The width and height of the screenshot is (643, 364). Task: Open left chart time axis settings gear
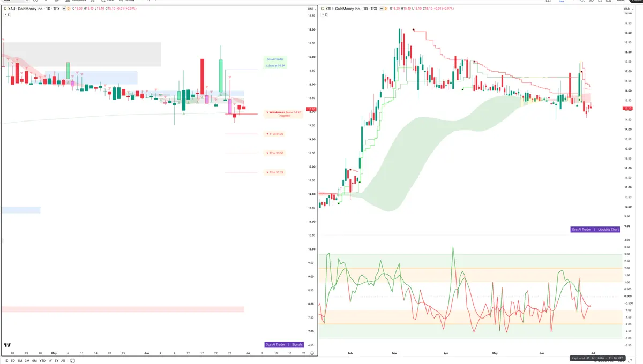coord(312,353)
